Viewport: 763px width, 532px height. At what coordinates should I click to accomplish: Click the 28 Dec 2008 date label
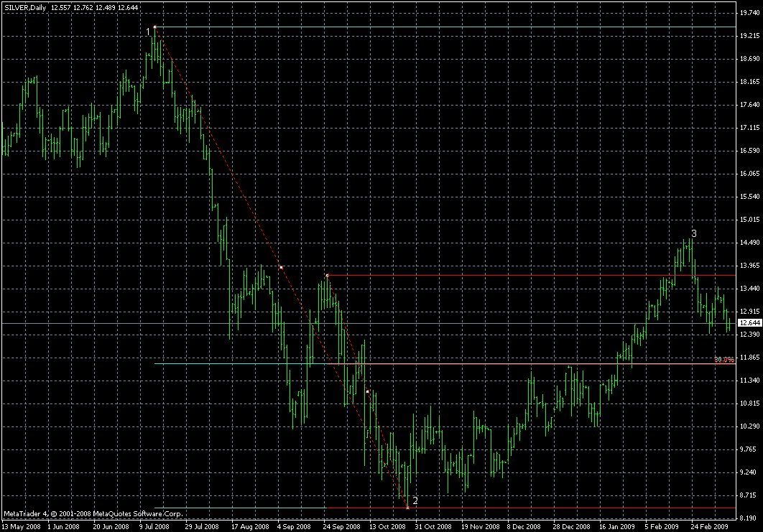click(571, 527)
